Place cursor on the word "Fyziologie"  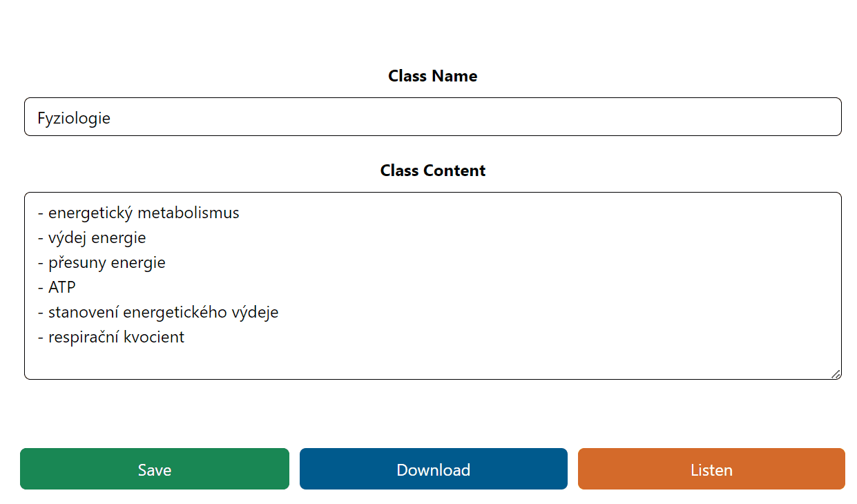(x=74, y=118)
